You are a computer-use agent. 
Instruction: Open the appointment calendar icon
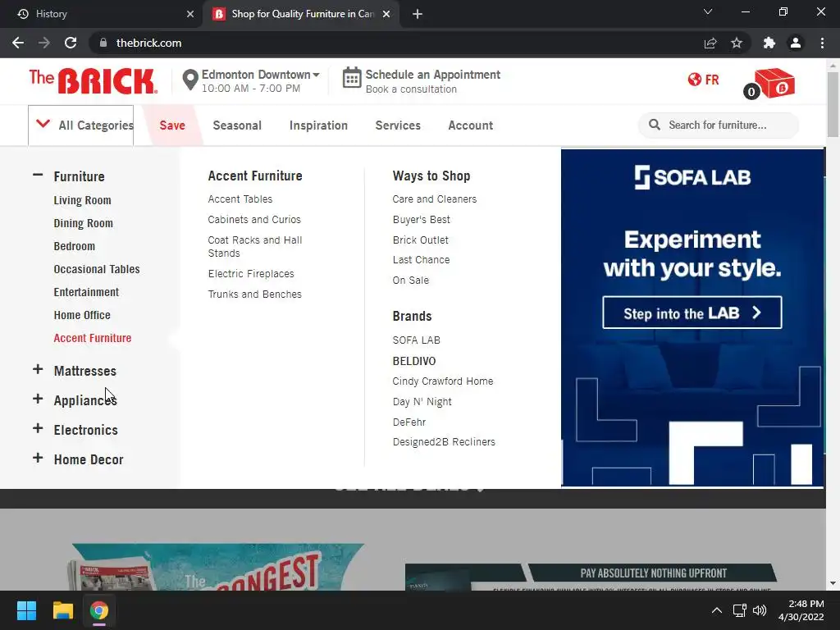click(352, 78)
